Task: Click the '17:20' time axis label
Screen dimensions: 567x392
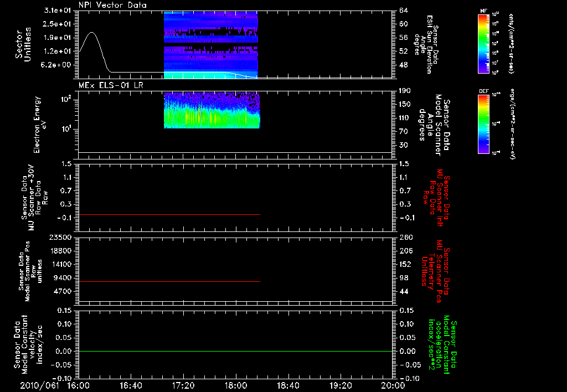Action: [183, 385]
